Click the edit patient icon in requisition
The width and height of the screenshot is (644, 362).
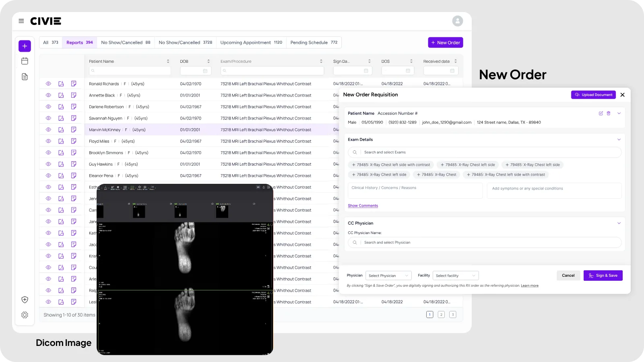601,113
